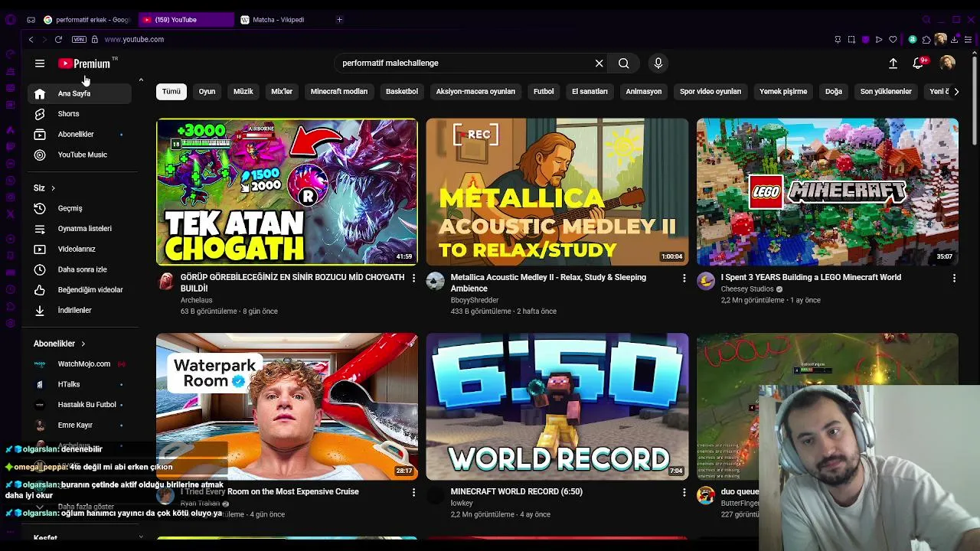Open the World Record 6:50 thumbnail

[557, 406]
